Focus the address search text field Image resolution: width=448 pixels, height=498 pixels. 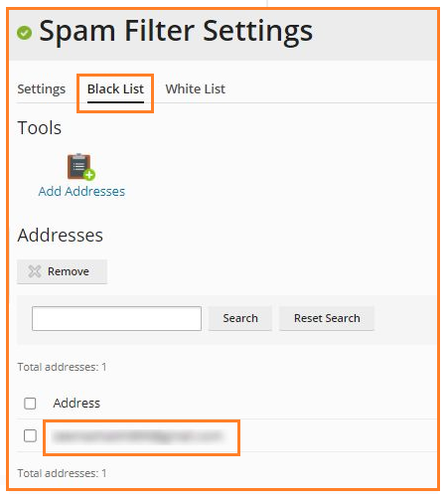[116, 318]
